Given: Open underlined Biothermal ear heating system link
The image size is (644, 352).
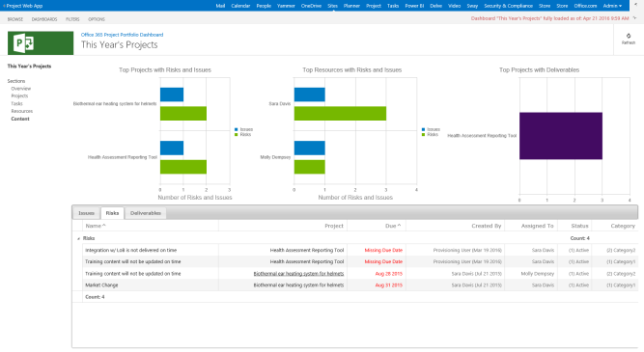Looking at the screenshot, I should (x=298, y=274).
